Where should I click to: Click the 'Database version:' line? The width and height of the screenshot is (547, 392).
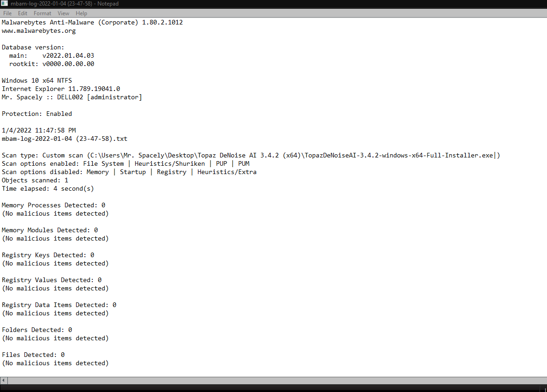tap(33, 47)
